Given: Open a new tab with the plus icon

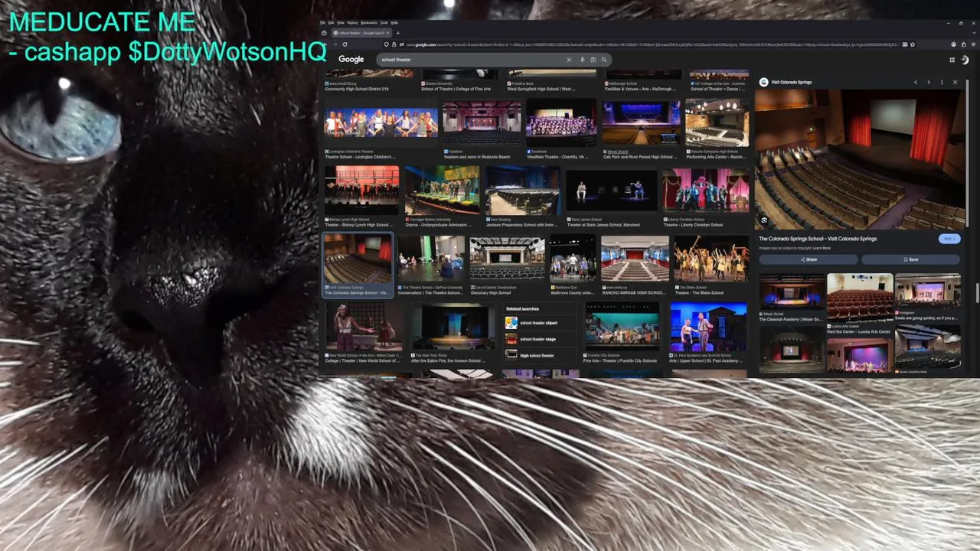Looking at the screenshot, I should point(397,33).
